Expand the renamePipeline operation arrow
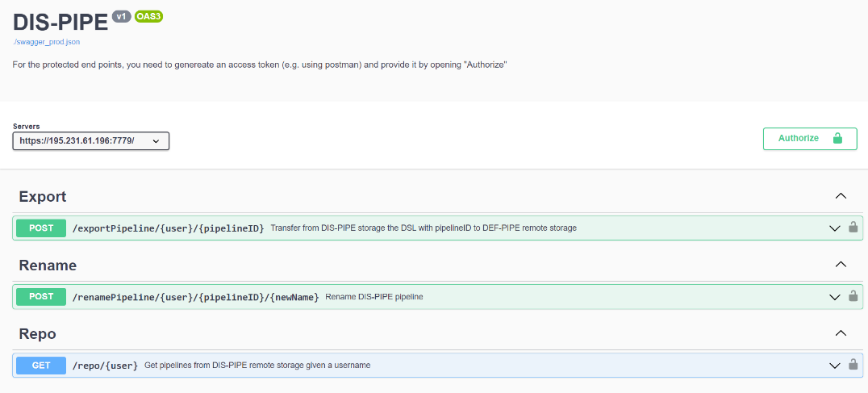Image resolution: width=868 pixels, height=393 pixels. (835, 297)
